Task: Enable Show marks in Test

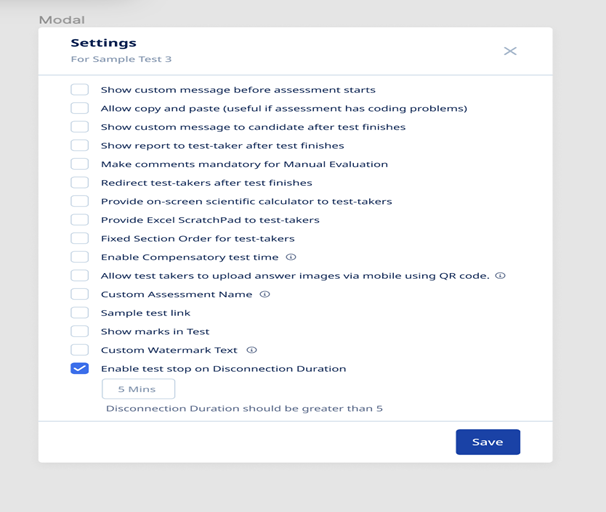Action: [80, 331]
